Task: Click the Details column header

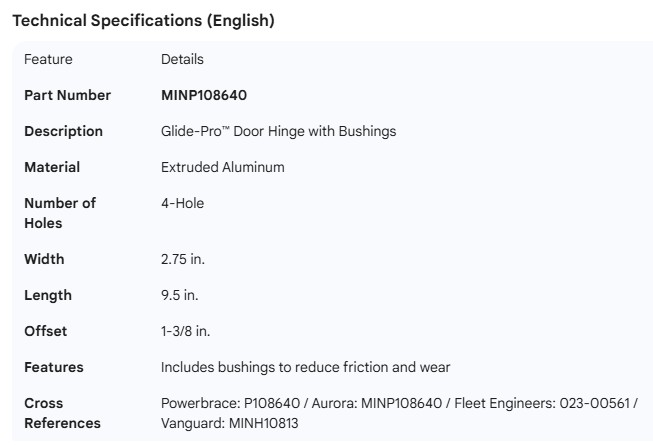Action: (x=182, y=60)
